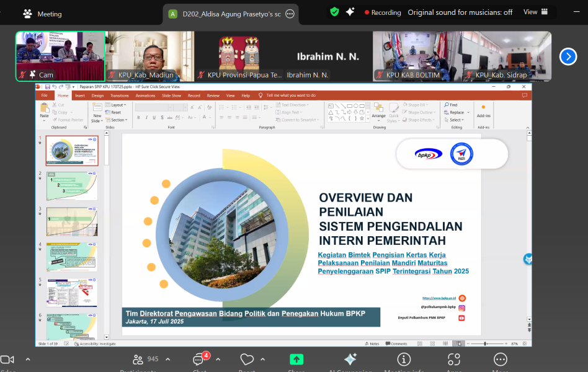Toggle the video camera on or off
Image resolution: width=588 pixels, height=372 pixels.
coord(7,360)
